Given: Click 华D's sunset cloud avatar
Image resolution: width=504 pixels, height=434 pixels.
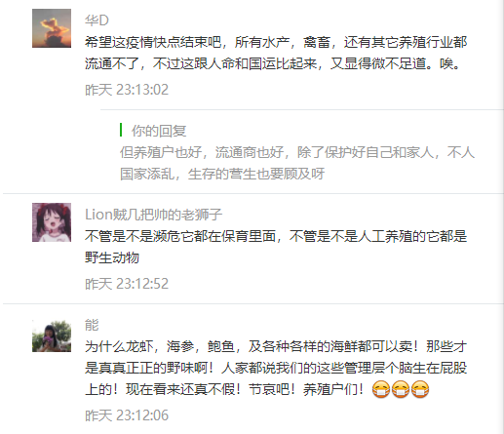Looking at the screenshot, I should pos(52,28).
